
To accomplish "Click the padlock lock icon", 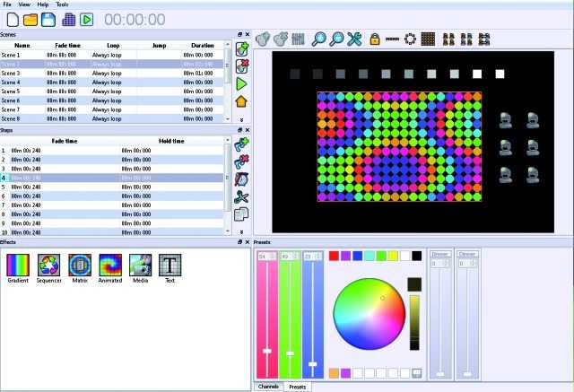I will pos(375,39).
